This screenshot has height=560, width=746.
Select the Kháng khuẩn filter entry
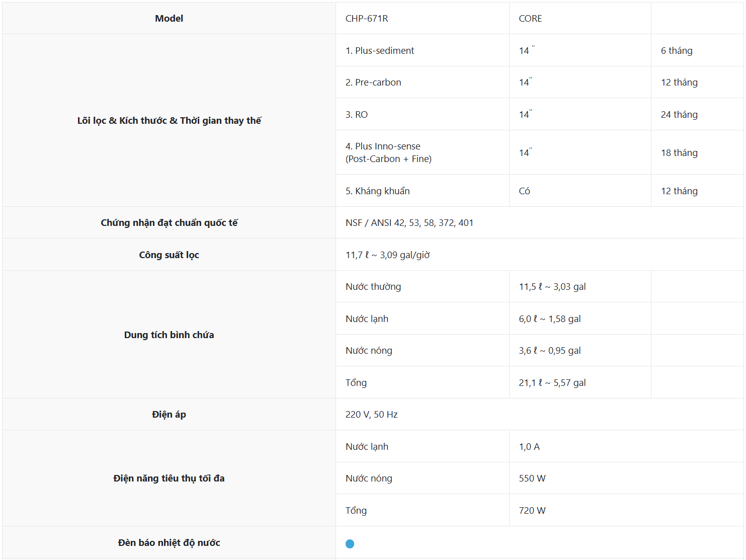[x=378, y=191]
